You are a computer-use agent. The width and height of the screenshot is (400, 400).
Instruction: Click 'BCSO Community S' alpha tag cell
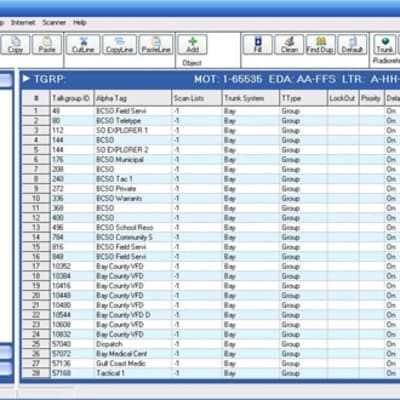[x=133, y=237]
